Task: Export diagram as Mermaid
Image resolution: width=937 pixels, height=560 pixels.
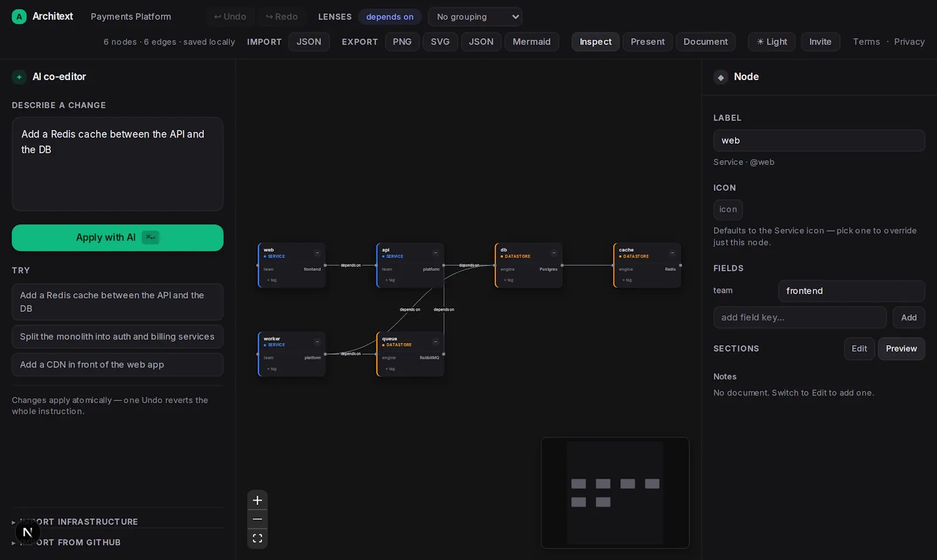Action: [x=532, y=42]
